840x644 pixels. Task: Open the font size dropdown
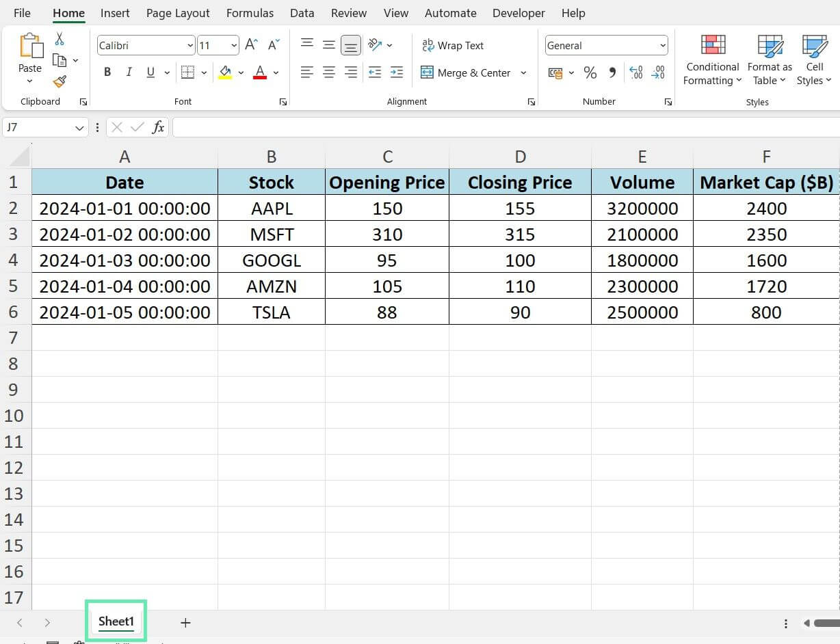pos(234,46)
